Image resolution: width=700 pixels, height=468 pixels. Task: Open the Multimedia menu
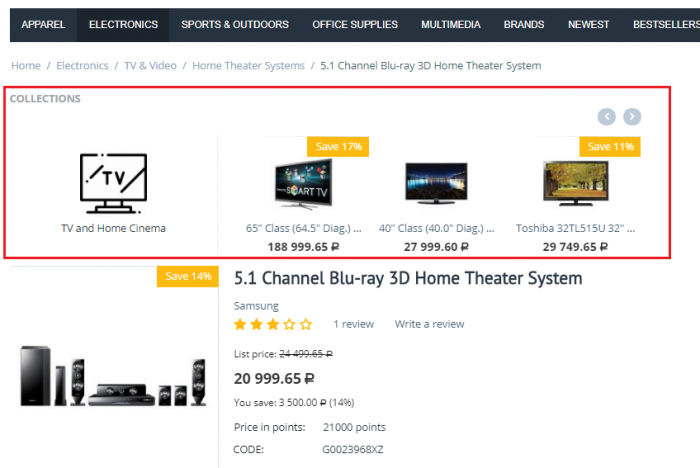(x=451, y=25)
